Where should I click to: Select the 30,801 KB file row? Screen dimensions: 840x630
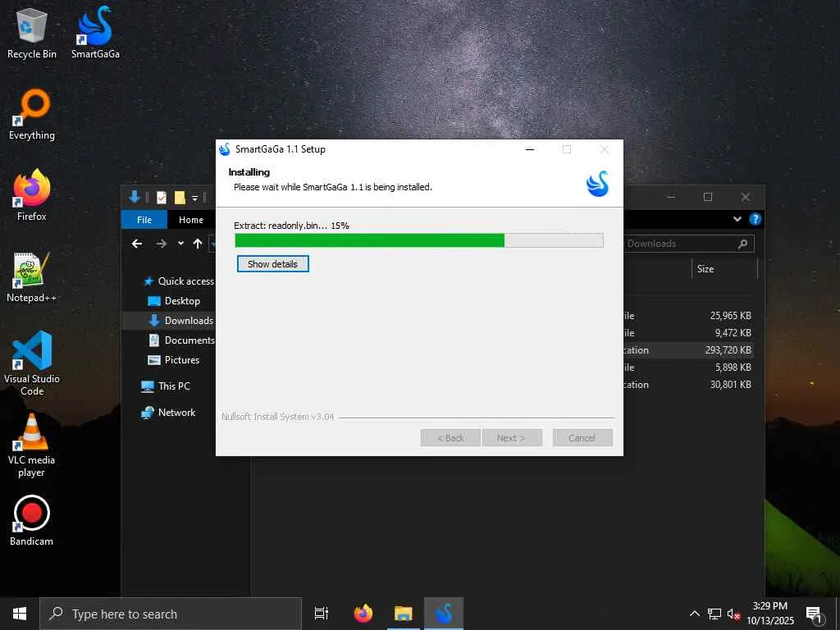click(688, 384)
